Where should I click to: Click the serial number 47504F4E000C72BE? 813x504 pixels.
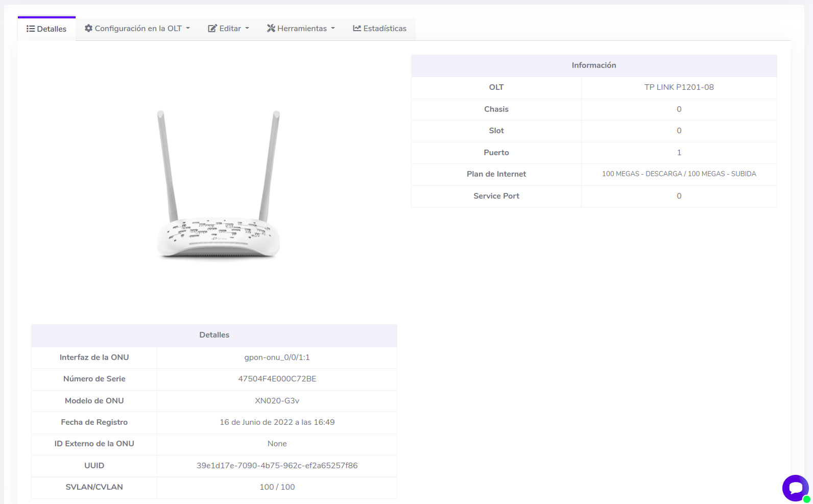click(277, 379)
